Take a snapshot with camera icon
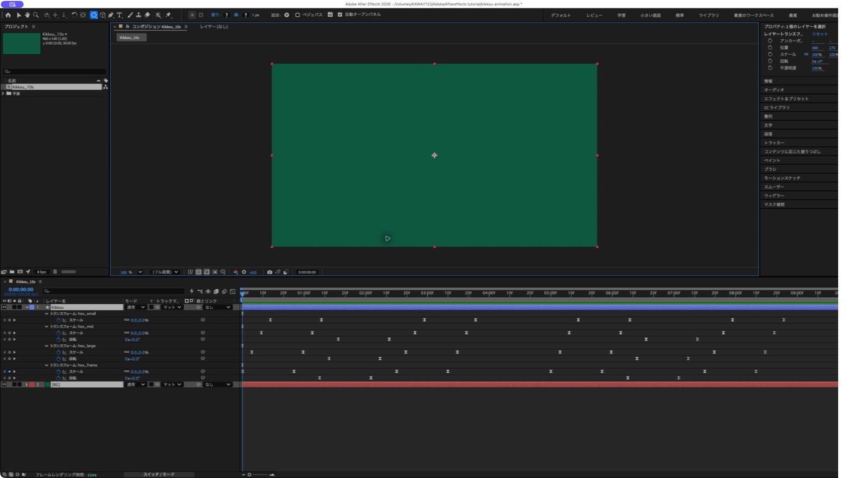Image resolution: width=868 pixels, height=478 pixels. (x=269, y=272)
